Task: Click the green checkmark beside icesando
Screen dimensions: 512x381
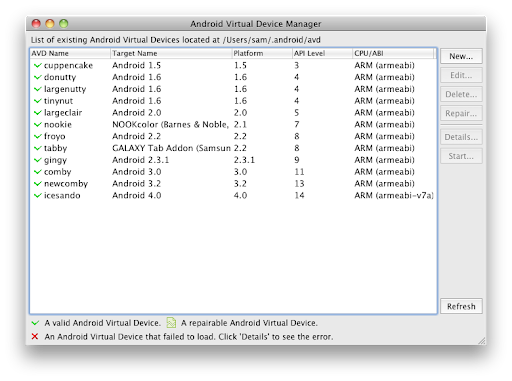Action: point(37,196)
